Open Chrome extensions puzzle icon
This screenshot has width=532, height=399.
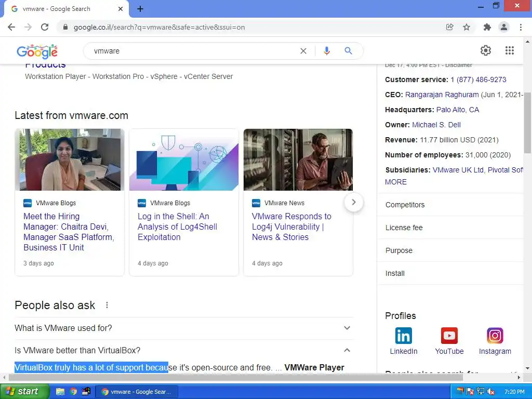[x=487, y=27]
